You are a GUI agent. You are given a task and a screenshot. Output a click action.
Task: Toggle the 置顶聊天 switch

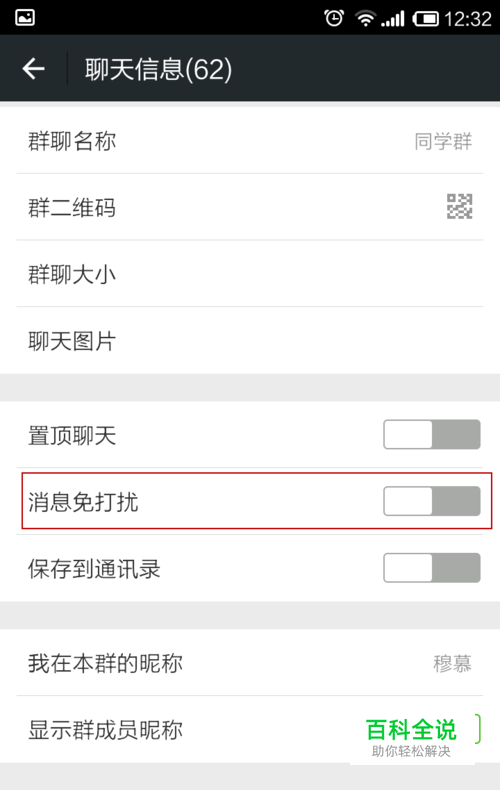431,434
